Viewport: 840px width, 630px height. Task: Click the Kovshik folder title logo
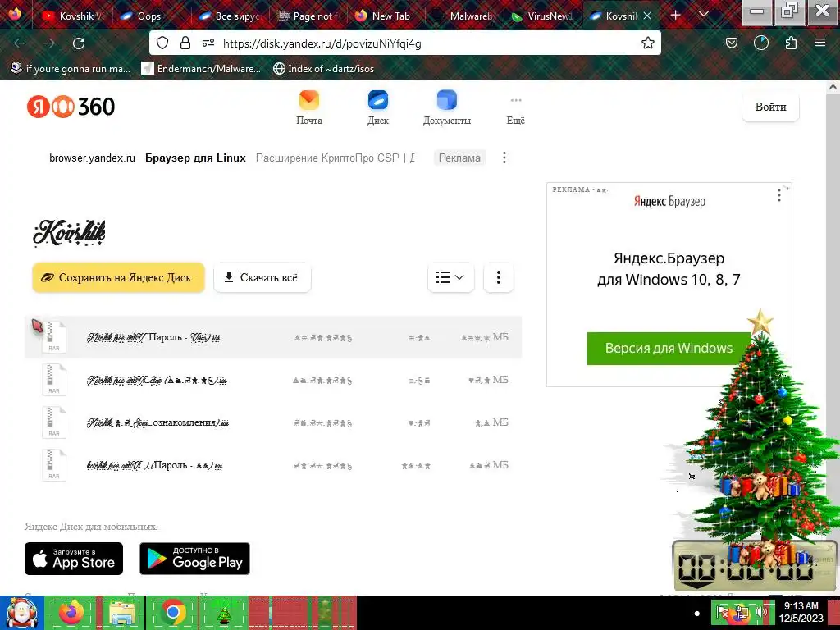(x=69, y=233)
